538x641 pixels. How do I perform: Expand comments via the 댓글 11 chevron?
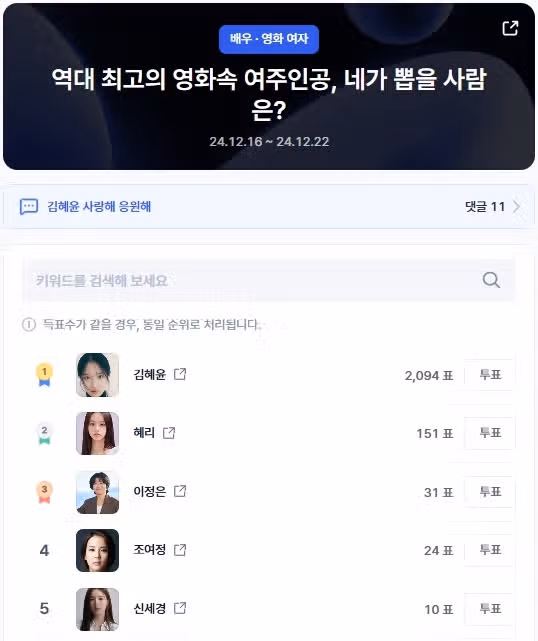point(516,206)
